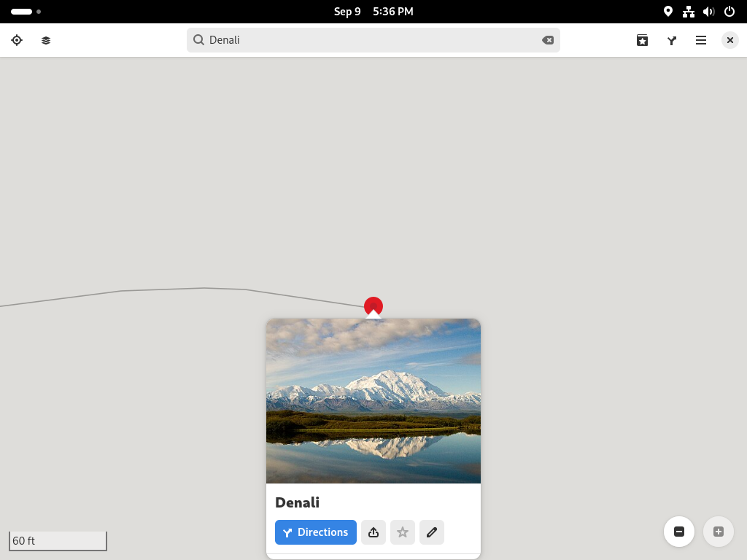
Task: Open the map layers selector
Action: [x=46, y=40]
